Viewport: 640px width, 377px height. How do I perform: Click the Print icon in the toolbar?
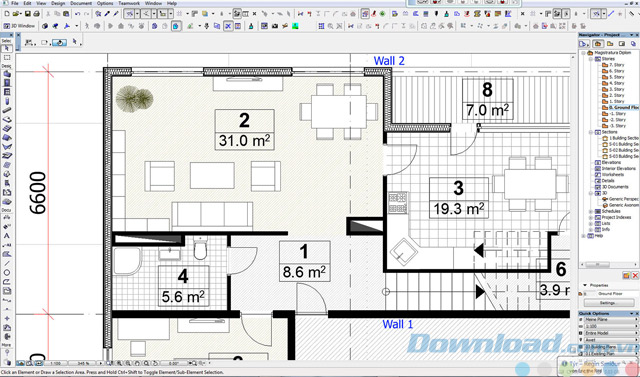click(x=36, y=14)
